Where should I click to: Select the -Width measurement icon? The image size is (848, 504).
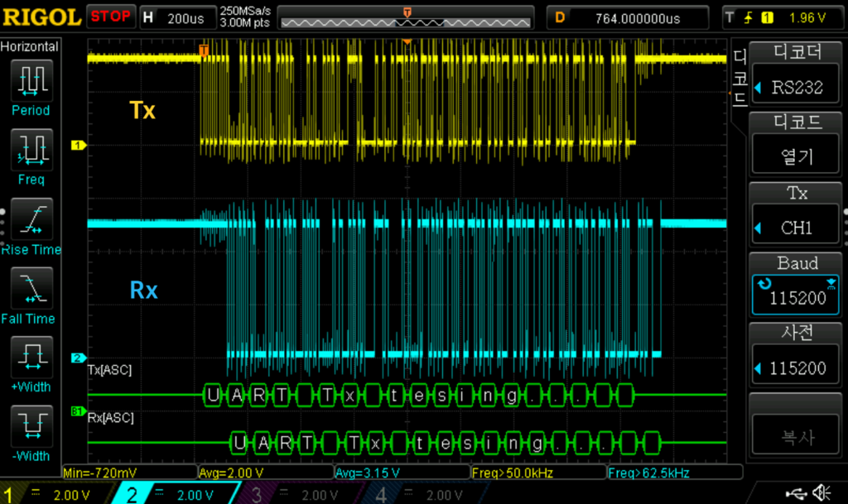click(x=31, y=426)
